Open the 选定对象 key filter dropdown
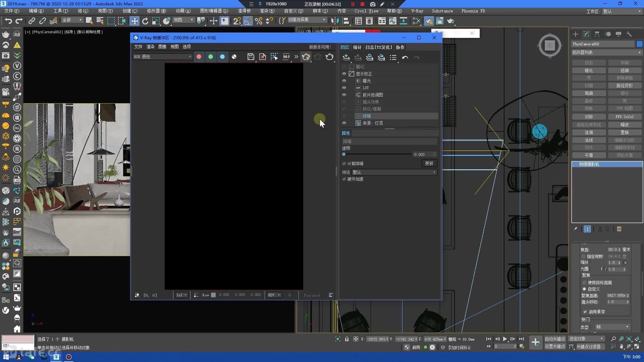The image size is (644, 362). click(586, 339)
